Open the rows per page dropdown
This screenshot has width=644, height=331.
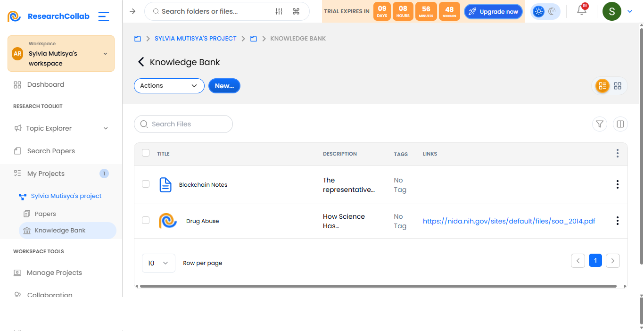[x=158, y=263]
